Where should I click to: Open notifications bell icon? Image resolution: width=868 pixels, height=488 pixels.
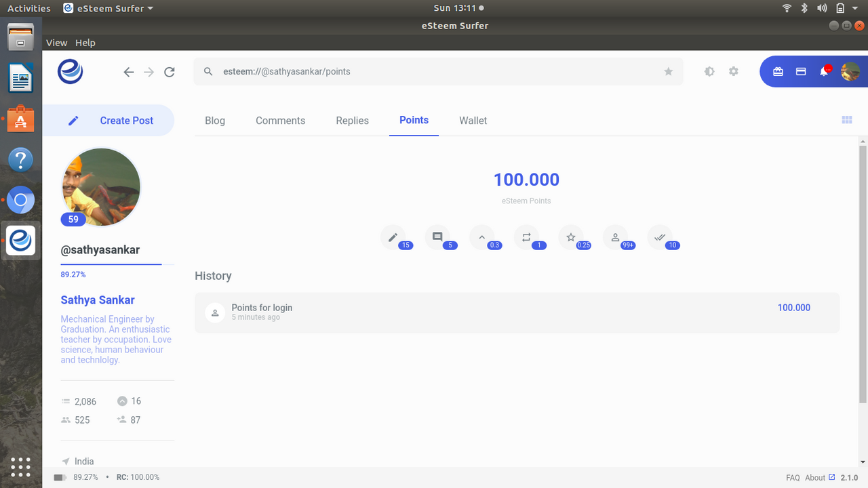825,70
